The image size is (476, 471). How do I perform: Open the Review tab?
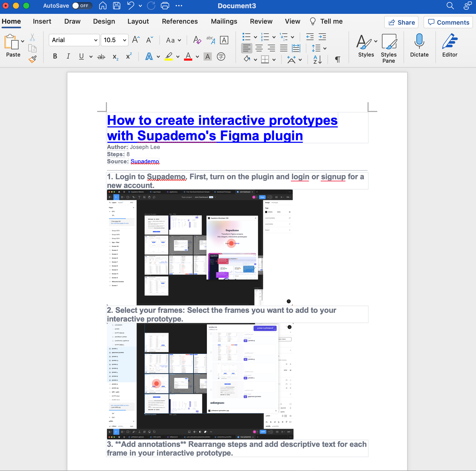[x=261, y=21]
